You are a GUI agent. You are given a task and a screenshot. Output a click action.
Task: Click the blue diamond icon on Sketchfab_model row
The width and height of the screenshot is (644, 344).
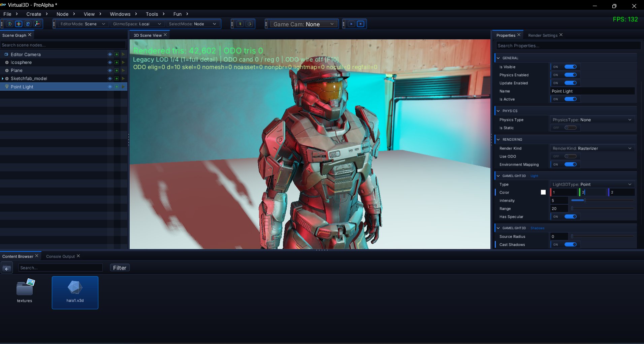tap(110, 78)
